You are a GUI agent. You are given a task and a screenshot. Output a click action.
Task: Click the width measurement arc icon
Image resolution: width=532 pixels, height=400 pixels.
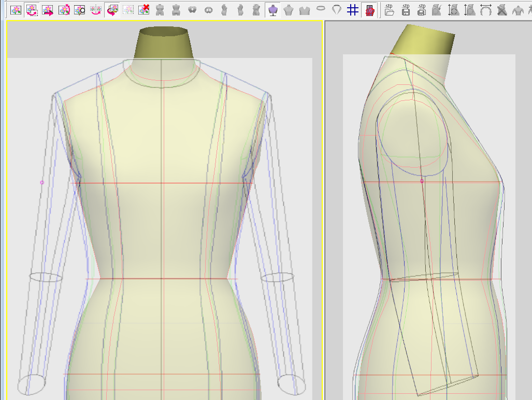tap(485, 10)
